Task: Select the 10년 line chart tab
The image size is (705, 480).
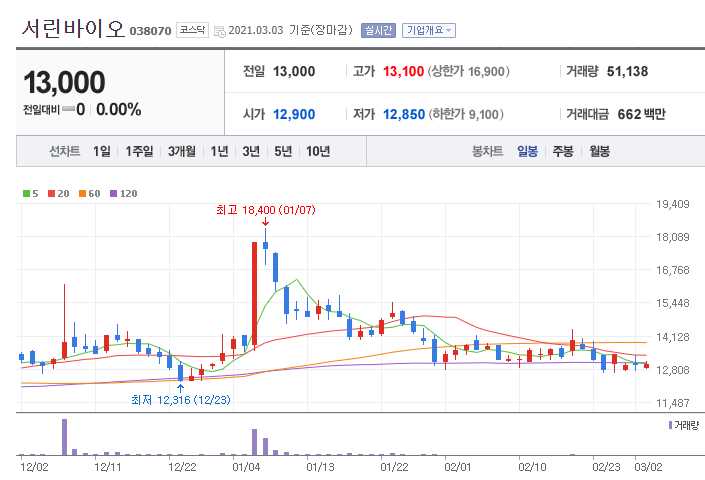Action: [x=318, y=151]
